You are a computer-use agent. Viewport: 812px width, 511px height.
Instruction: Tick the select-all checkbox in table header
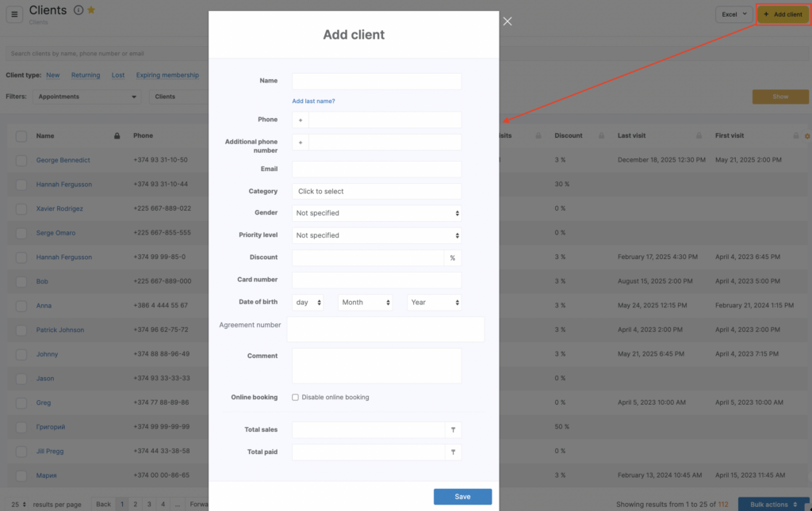coord(21,136)
